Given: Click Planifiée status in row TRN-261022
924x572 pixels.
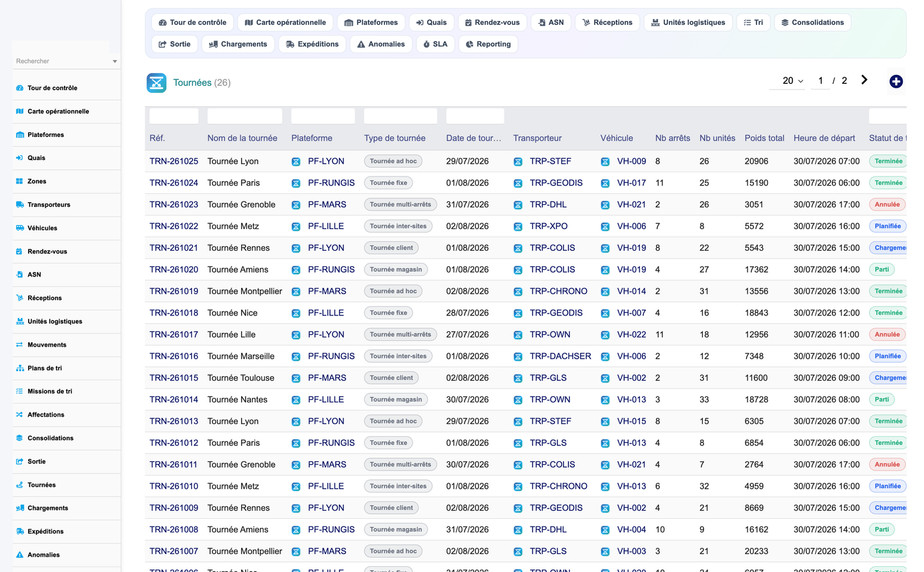Looking at the screenshot, I should [888, 226].
